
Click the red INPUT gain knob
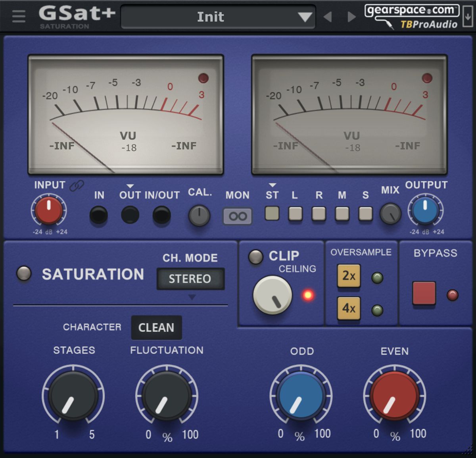(48, 210)
